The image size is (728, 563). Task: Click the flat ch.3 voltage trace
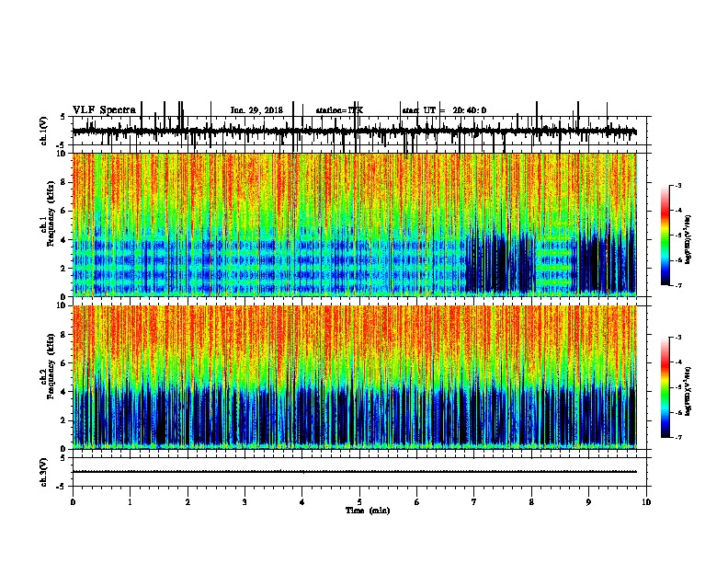(x=354, y=472)
